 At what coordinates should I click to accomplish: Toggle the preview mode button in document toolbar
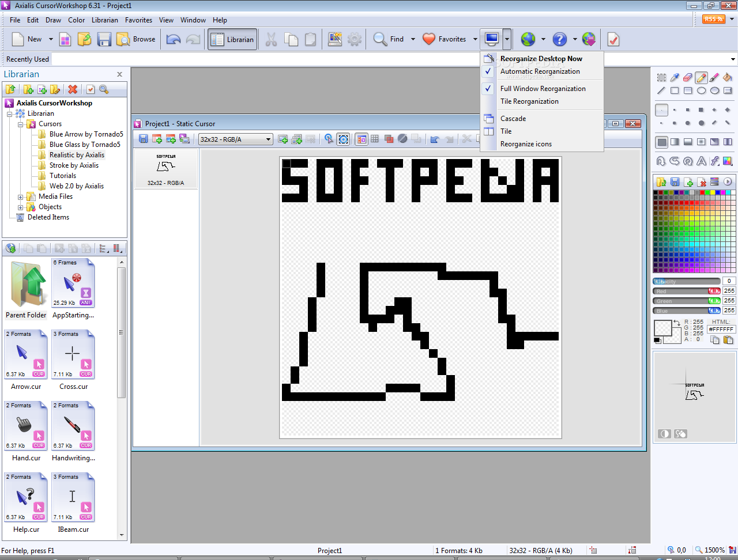tap(362, 139)
